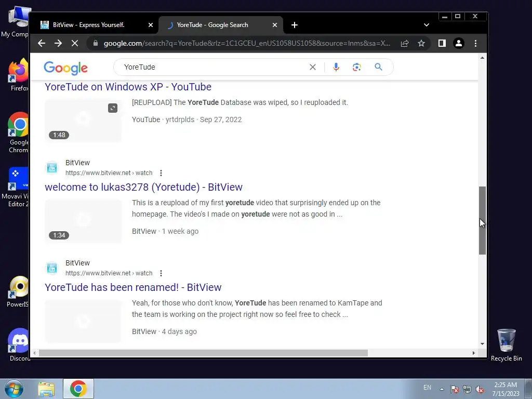Select the Firefox desktop shortcut
532x399 pixels.
coord(19,75)
